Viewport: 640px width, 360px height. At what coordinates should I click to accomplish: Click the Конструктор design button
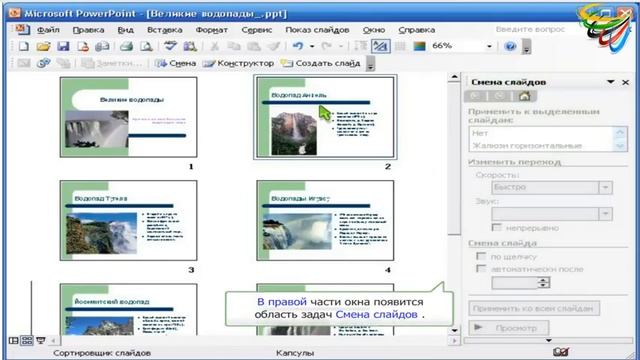[x=238, y=63]
